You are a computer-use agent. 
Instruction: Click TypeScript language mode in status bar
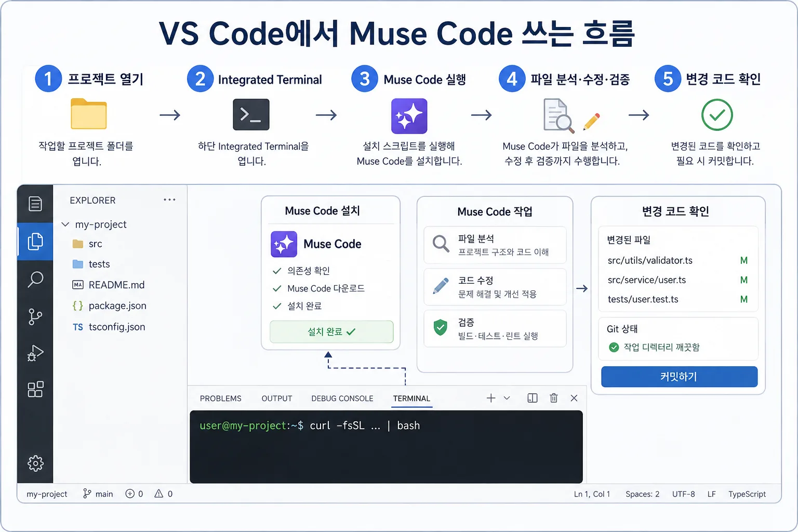tap(747, 494)
